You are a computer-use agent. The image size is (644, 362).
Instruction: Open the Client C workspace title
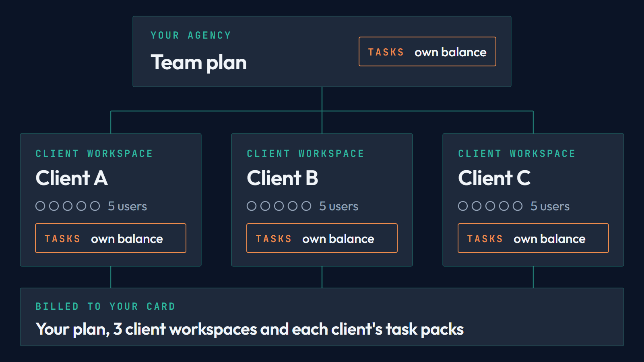point(494,178)
